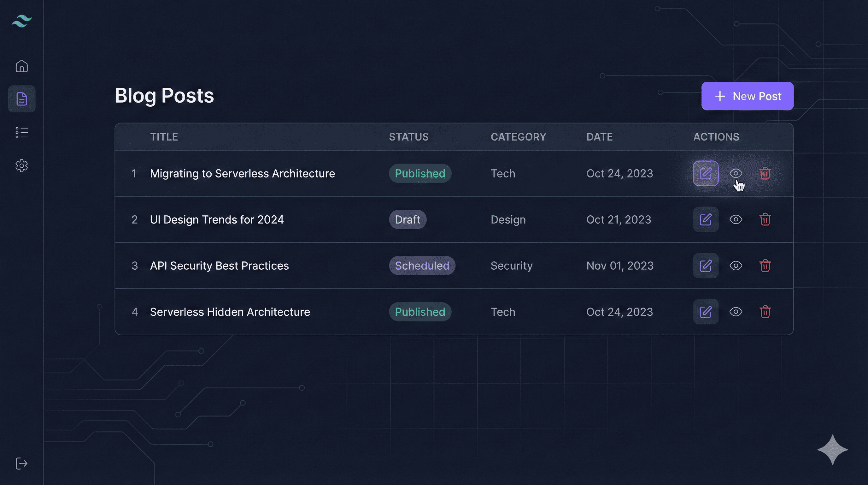
Task: Edit the Migrating to Serverless Architecture post
Action: 706,173
